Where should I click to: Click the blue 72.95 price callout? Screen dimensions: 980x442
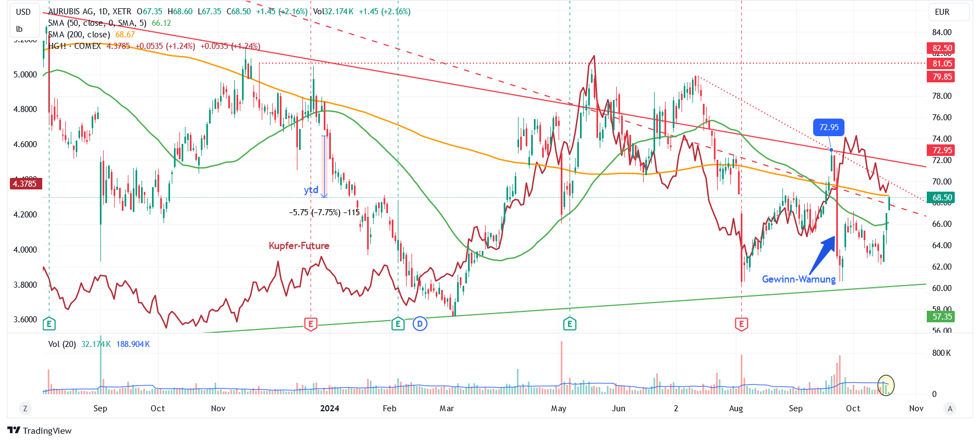pos(829,127)
